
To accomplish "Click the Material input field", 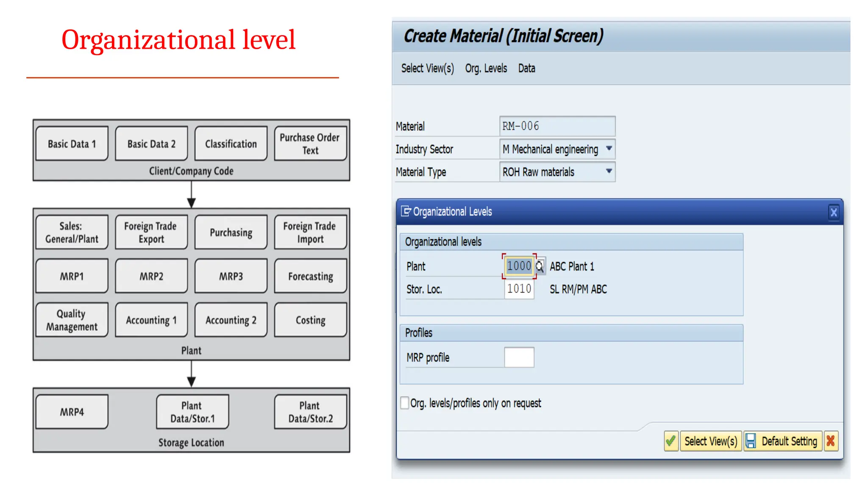I will [x=557, y=126].
